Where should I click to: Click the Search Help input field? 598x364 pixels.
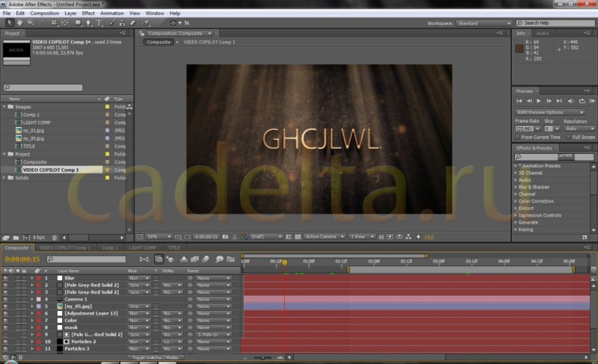click(555, 23)
